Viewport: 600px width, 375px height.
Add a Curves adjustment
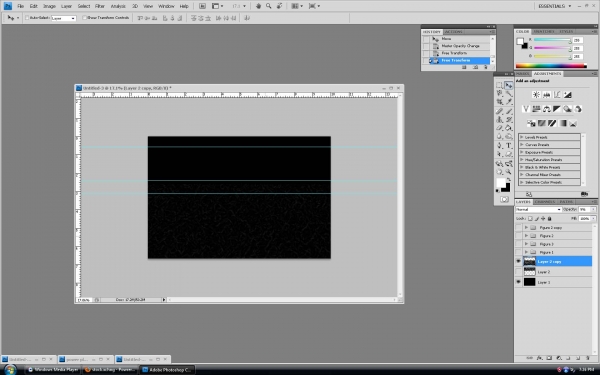pyautogui.click(x=557, y=95)
